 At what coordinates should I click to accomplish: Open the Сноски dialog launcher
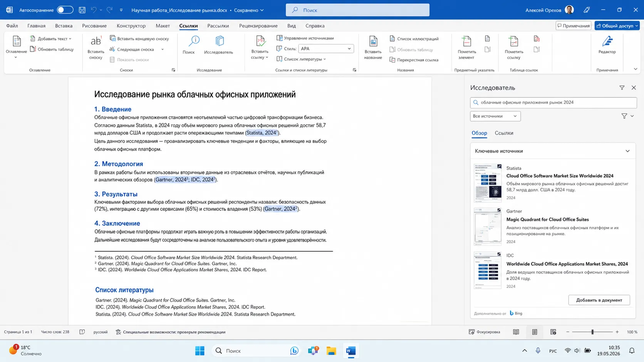click(x=173, y=70)
